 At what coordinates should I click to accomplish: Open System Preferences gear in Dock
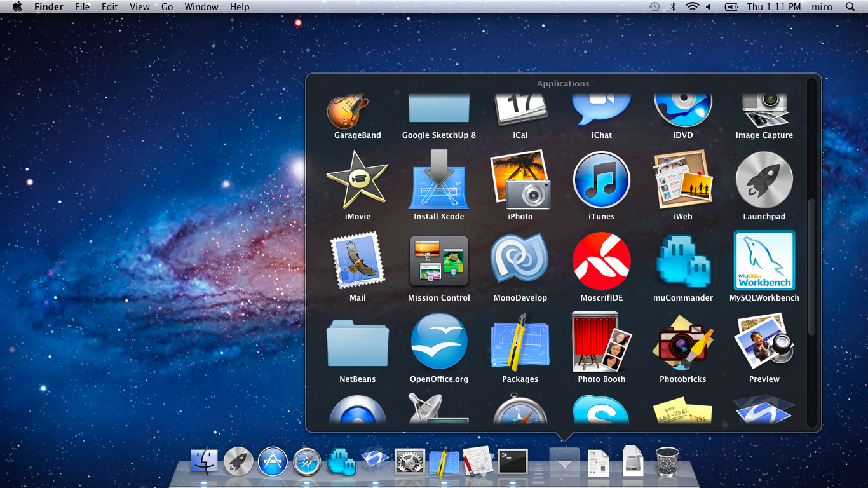(410, 462)
